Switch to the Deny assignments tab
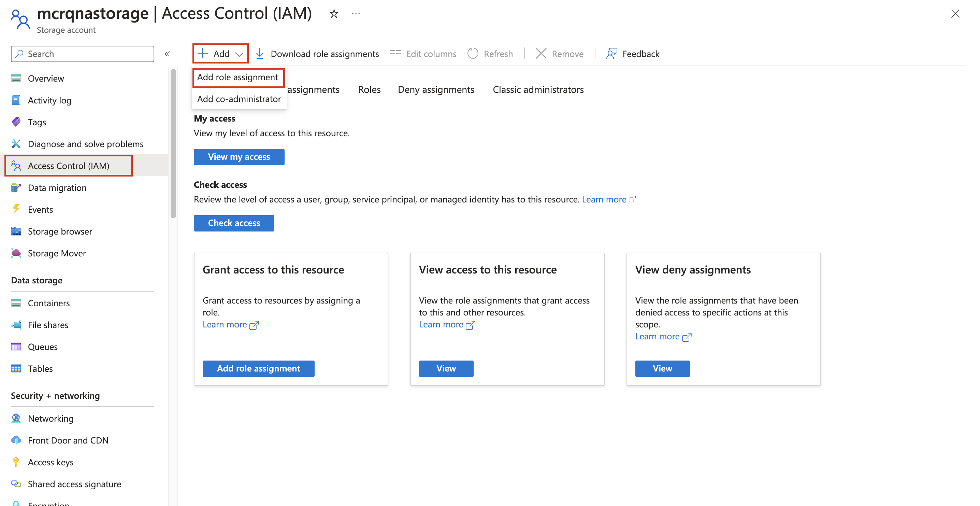 point(436,89)
